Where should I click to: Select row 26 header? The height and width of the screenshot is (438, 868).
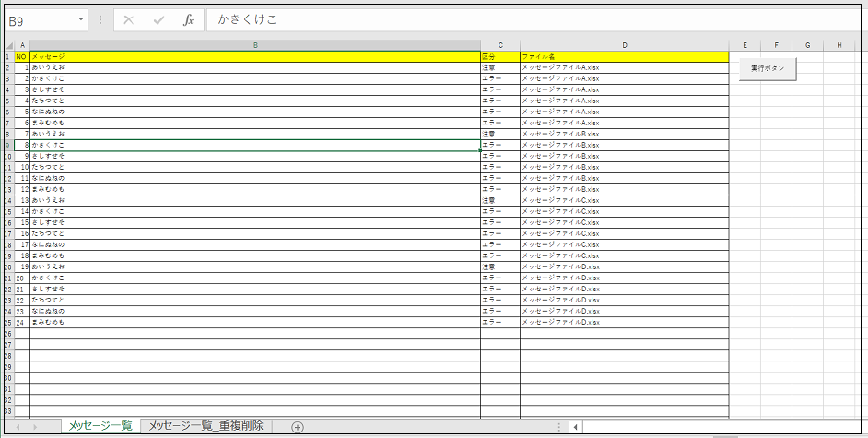(x=9, y=334)
